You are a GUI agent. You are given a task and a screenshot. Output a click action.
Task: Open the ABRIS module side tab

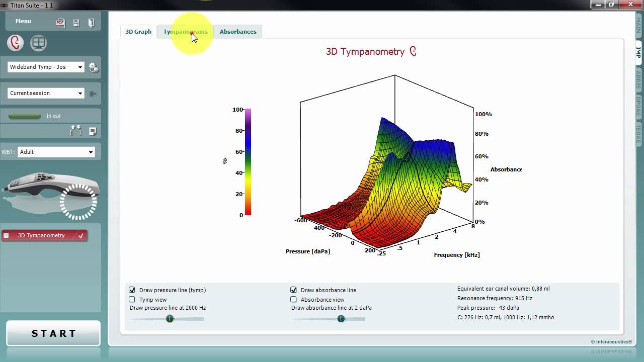(638, 79)
